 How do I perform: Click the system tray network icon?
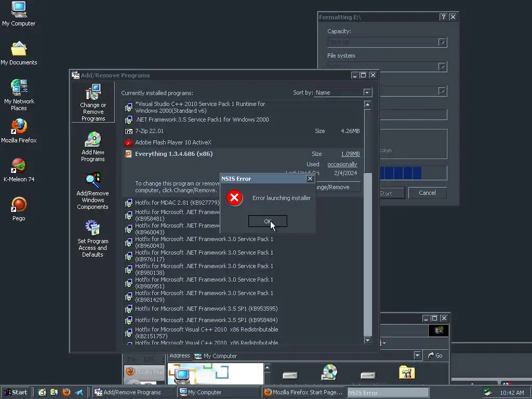click(488, 392)
